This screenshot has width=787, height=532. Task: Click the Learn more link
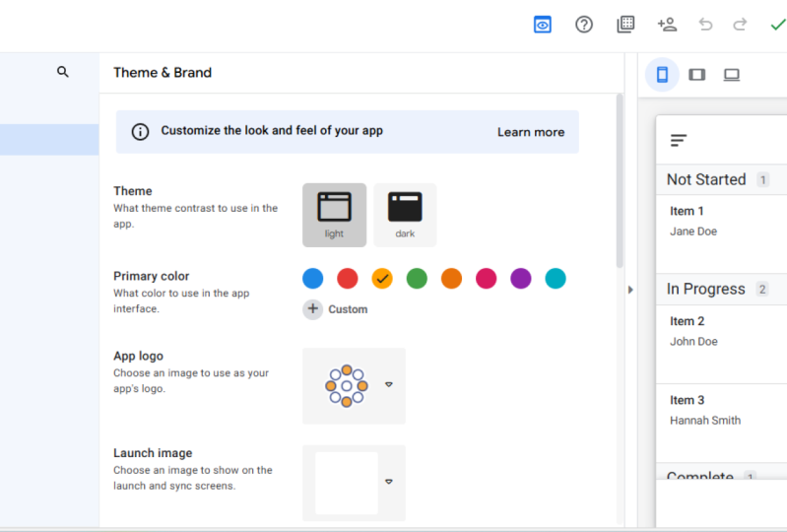point(531,132)
